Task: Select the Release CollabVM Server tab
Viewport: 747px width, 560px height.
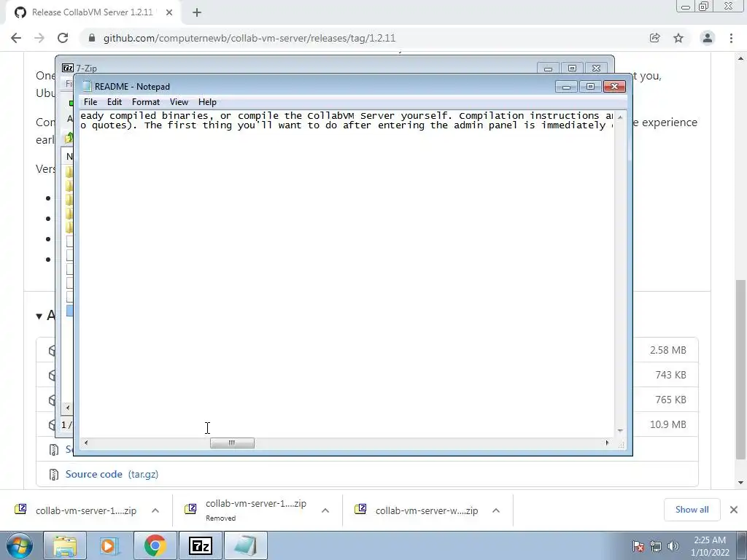Action: coord(93,13)
